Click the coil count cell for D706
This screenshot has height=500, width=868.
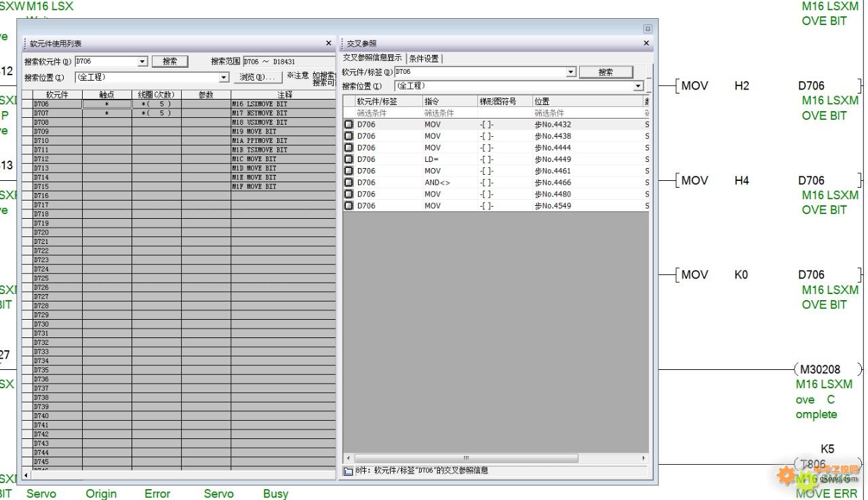click(x=157, y=104)
